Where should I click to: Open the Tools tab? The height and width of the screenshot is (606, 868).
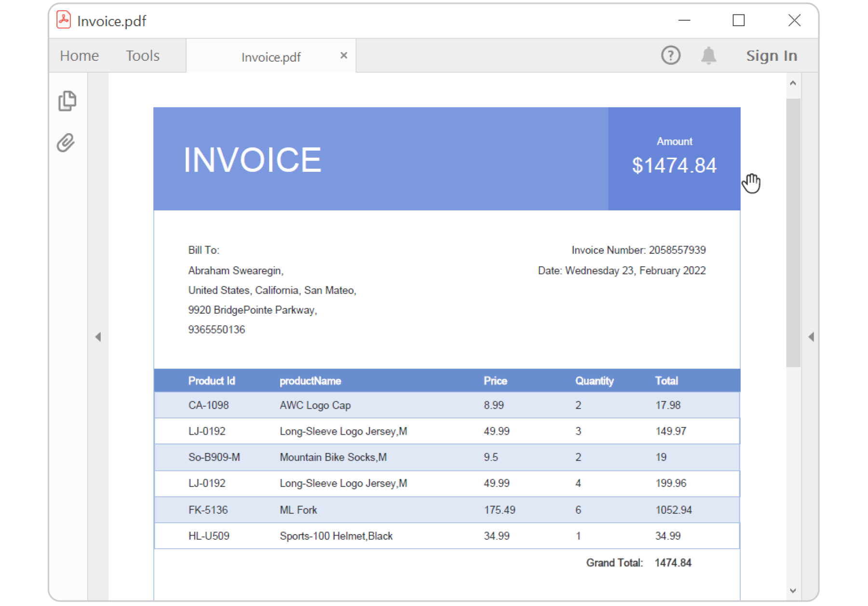click(142, 56)
